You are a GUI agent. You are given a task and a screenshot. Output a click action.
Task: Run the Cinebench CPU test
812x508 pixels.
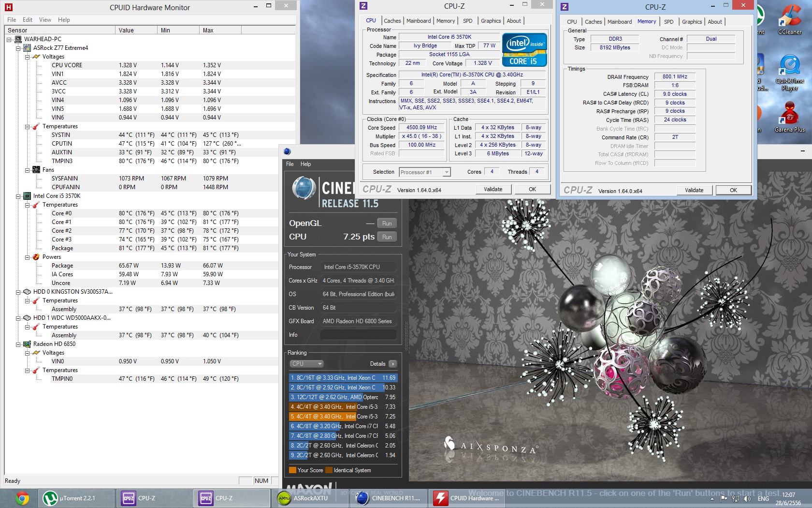point(387,237)
